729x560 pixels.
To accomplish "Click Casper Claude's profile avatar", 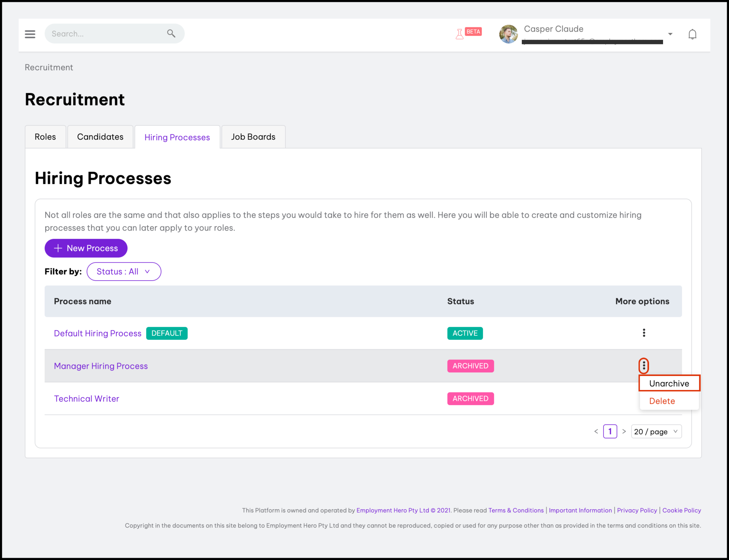I will tap(508, 34).
